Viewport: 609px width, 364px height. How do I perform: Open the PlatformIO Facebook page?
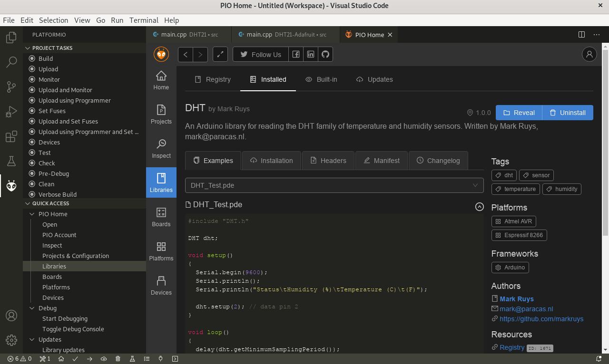coord(295,54)
